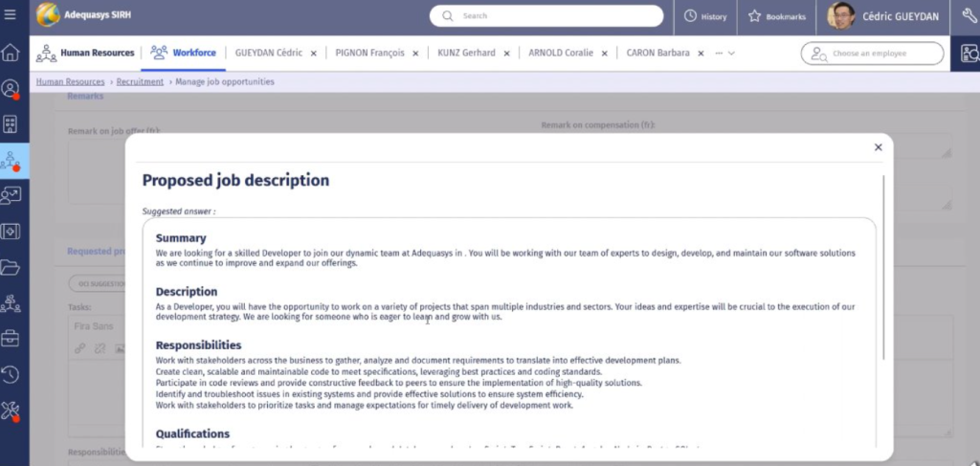Open the user profile sidebar icon

(11, 89)
